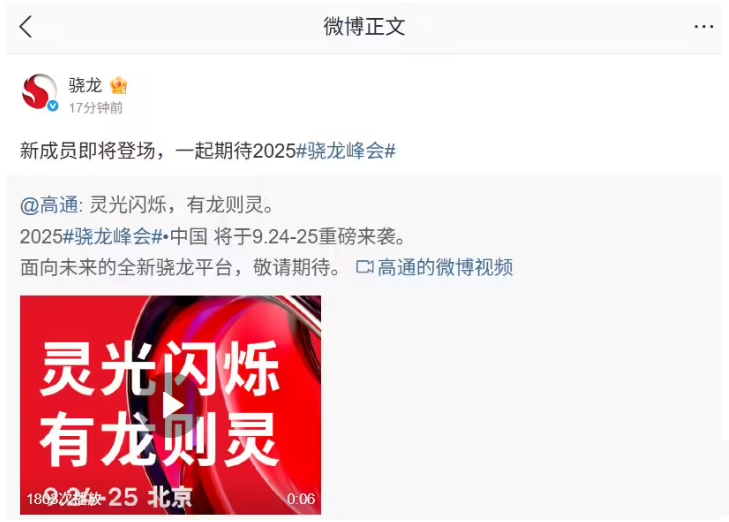Viewport: 729px width, 522px height.
Task: Open the 高通的微博视频 link
Action: (x=445, y=267)
